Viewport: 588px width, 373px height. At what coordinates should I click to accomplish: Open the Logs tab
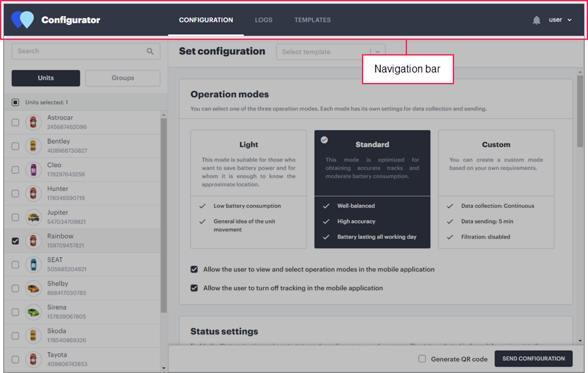point(264,20)
